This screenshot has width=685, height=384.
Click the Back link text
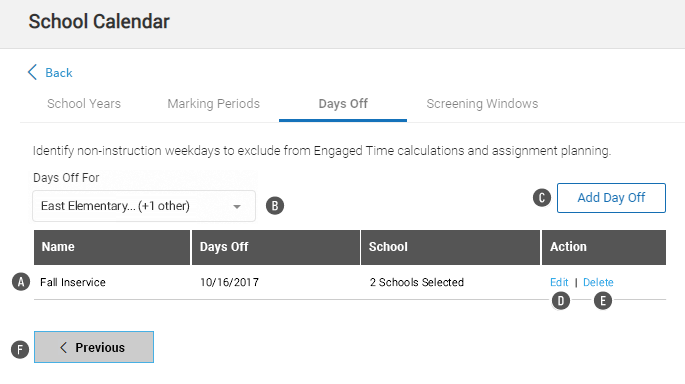(59, 73)
